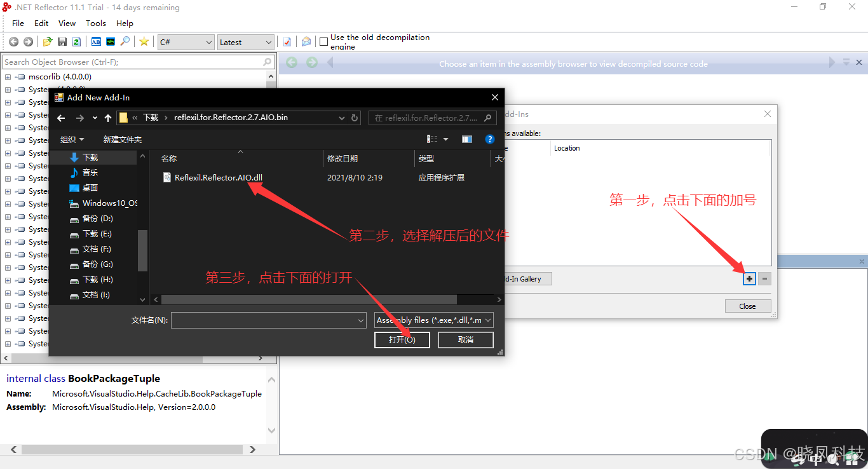
Task: Select 音乐 in the navigation pane
Action: (90, 172)
